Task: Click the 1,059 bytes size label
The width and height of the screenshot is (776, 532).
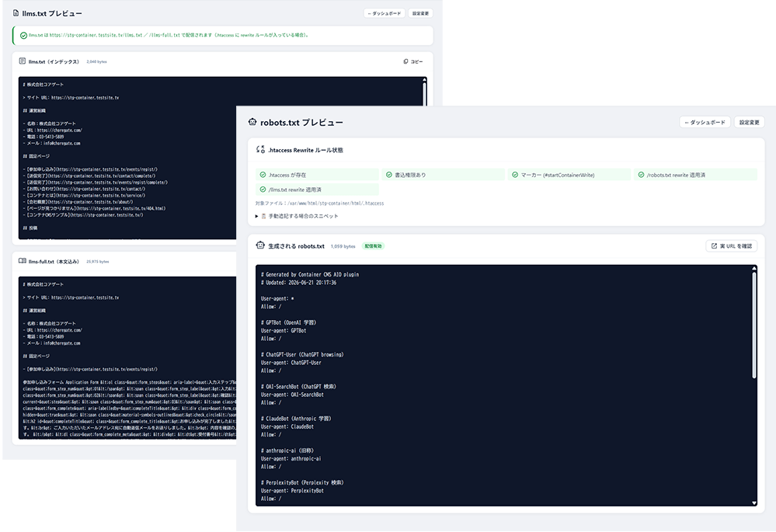Action: click(x=343, y=246)
